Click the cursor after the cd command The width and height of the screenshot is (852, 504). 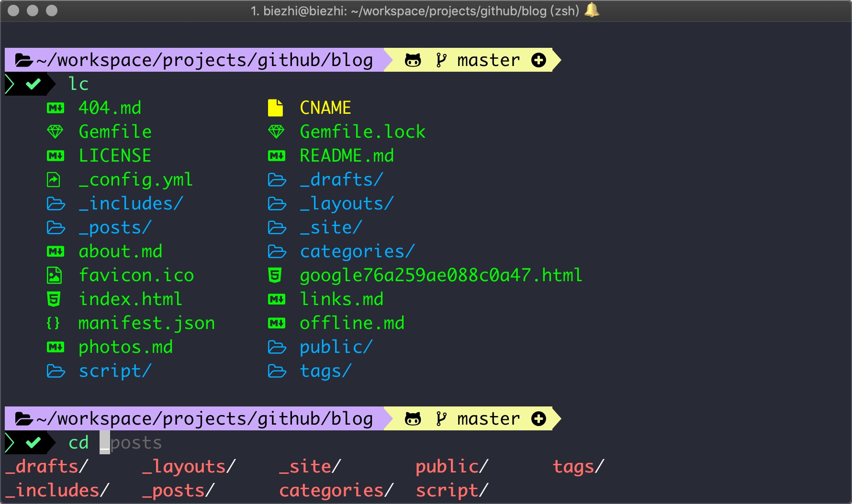click(x=105, y=443)
